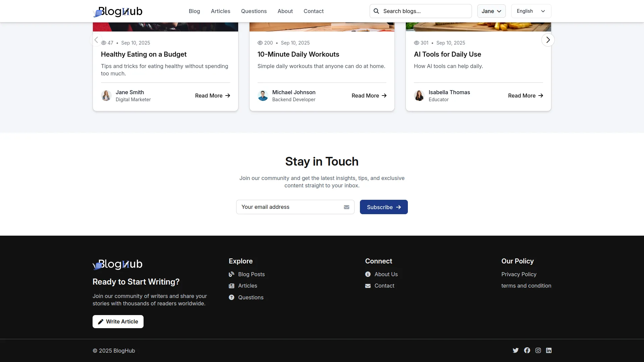Screen dimensions: 644x362
Task: Click the Questions icon in the footer
Action: point(231,297)
